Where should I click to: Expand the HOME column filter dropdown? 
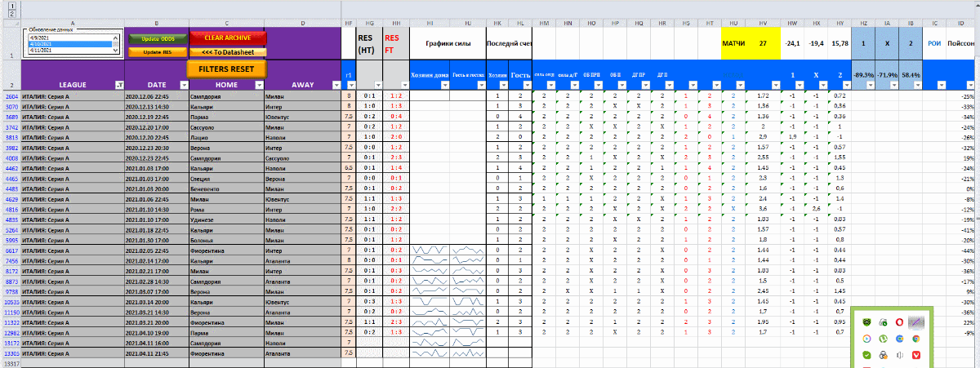pos(256,85)
